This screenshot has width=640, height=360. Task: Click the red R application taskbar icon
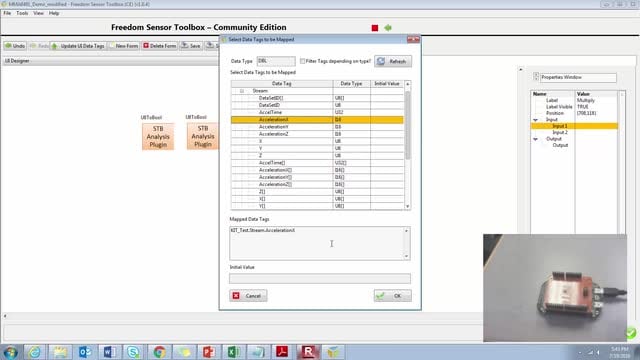(308, 352)
